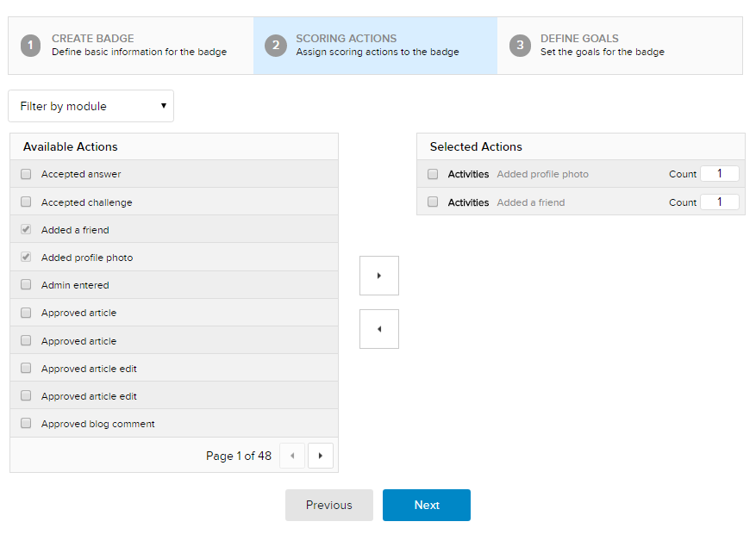Screen dimensions: 756x559
Task: Click Count field for Added a friend
Action: pos(719,202)
